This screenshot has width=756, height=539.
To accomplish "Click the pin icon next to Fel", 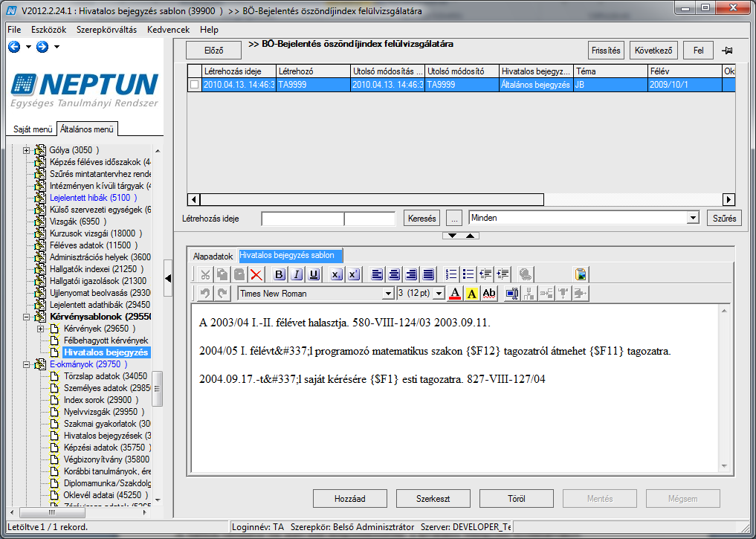I will tap(727, 51).
